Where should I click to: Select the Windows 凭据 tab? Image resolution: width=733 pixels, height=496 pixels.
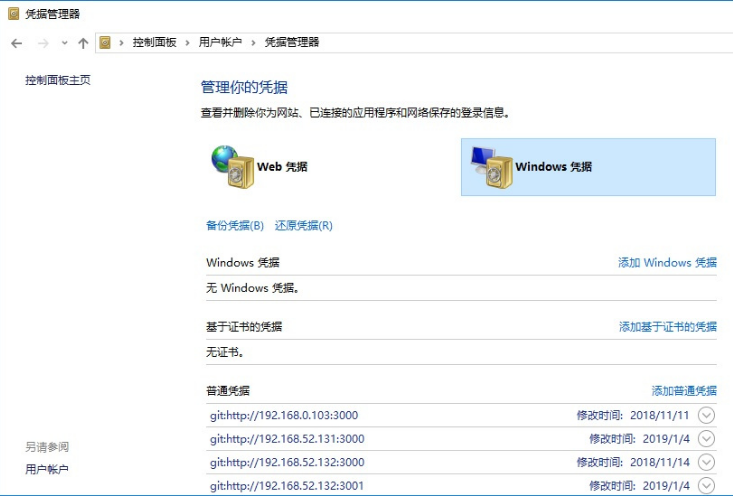click(588, 167)
